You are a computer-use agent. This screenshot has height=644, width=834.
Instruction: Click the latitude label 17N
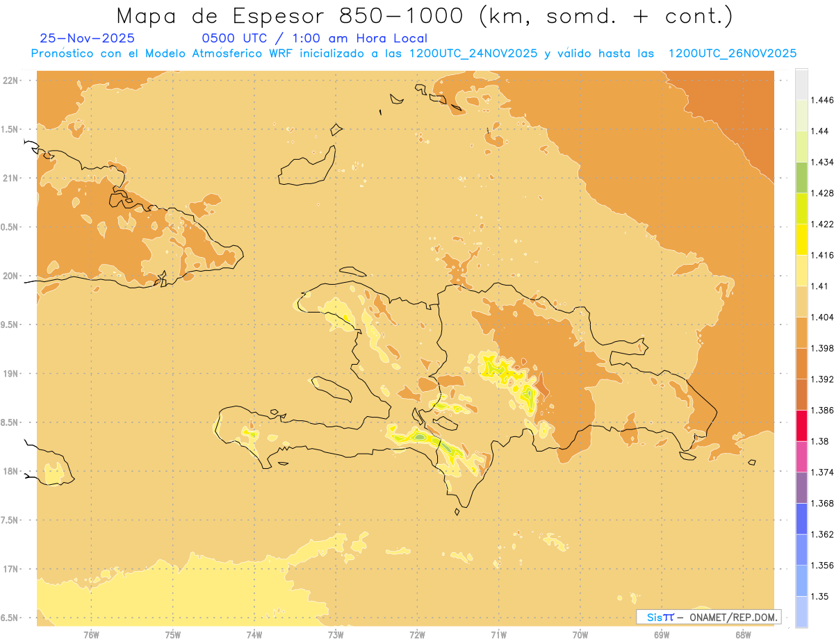[11, 569]
